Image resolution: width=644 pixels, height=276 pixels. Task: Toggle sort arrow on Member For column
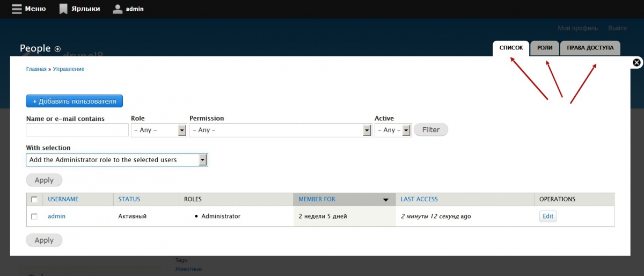pos(385,200)
